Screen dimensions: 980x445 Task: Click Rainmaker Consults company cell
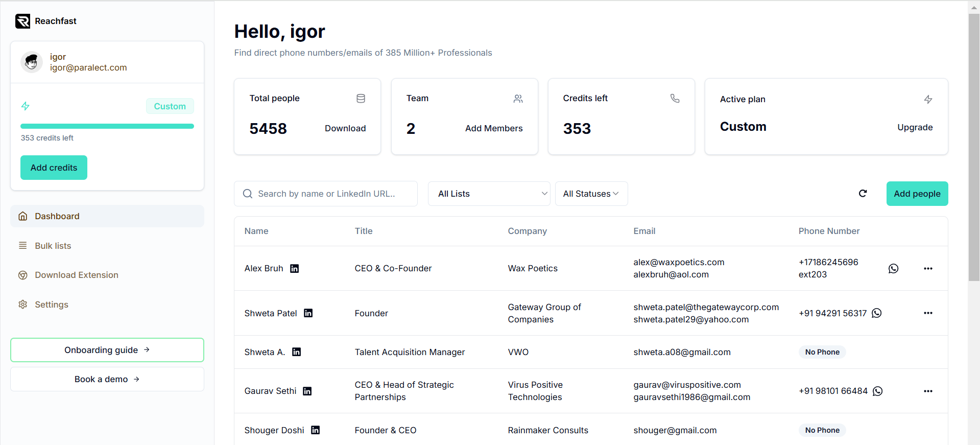[548, 430]
